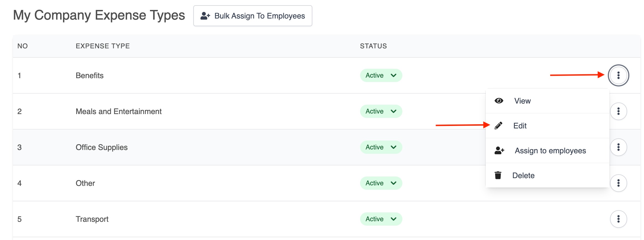The image size is (644, 240).
Task: Click the Other expense type name
Action: click(85, 183)
